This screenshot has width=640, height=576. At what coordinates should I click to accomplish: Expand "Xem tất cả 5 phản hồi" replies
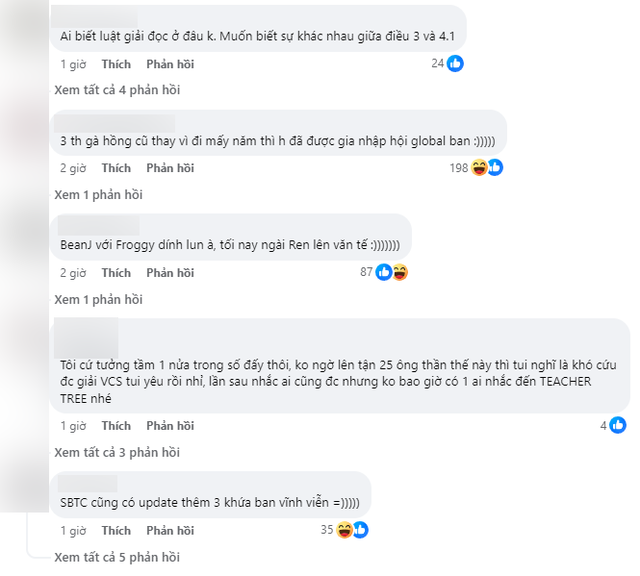116,556
